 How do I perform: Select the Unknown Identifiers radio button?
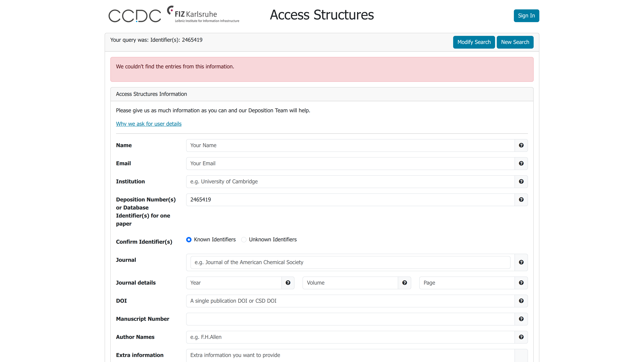[x=244, y=240]
